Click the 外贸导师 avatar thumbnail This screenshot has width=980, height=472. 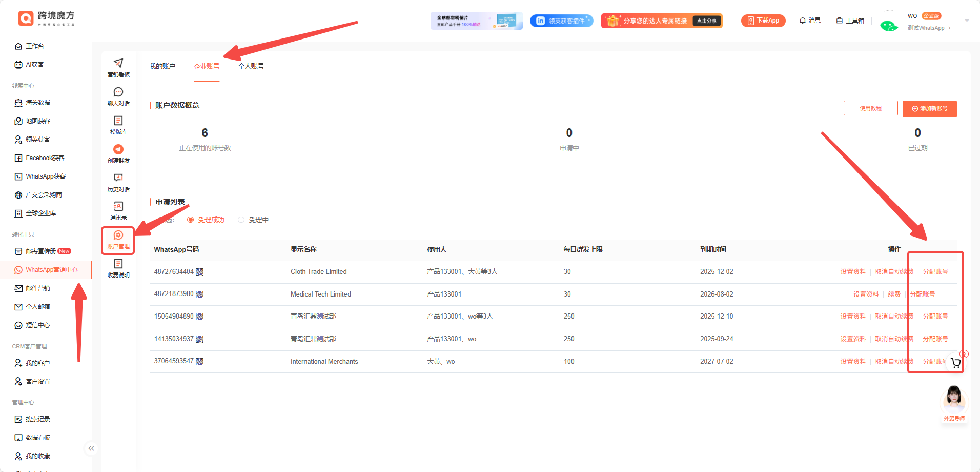[x=954, y=399]
